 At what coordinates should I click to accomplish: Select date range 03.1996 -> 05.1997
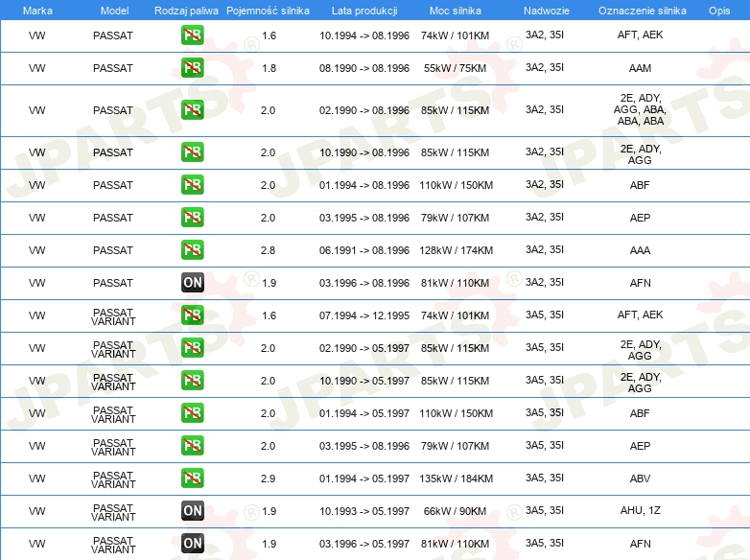[x=364, y=544]
